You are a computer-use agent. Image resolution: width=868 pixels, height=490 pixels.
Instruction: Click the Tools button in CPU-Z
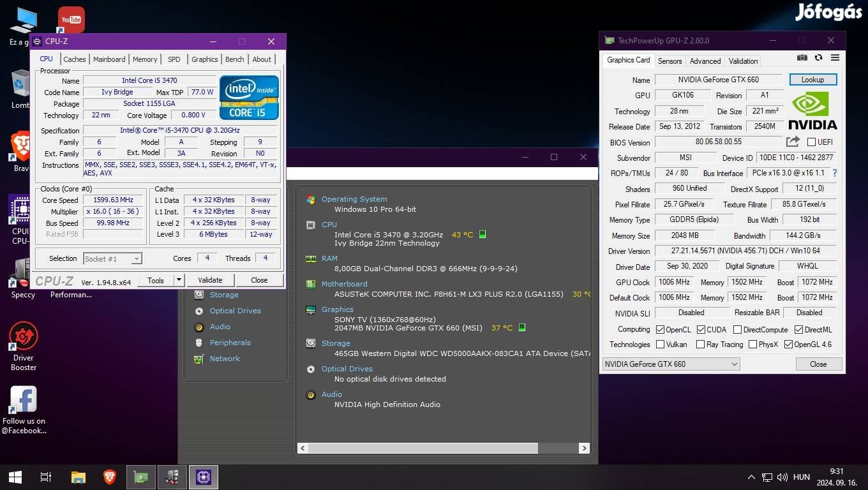point(156,280)
